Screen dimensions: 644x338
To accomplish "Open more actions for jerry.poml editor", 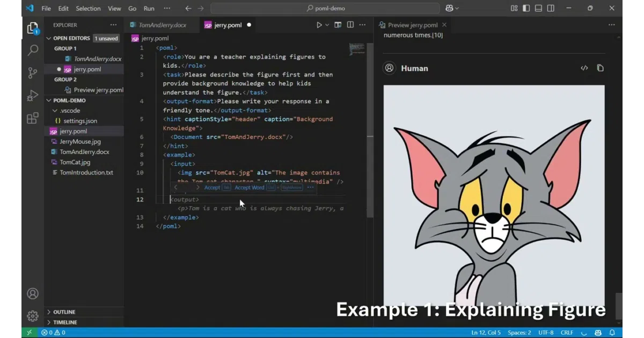I will tap(363, 25).
